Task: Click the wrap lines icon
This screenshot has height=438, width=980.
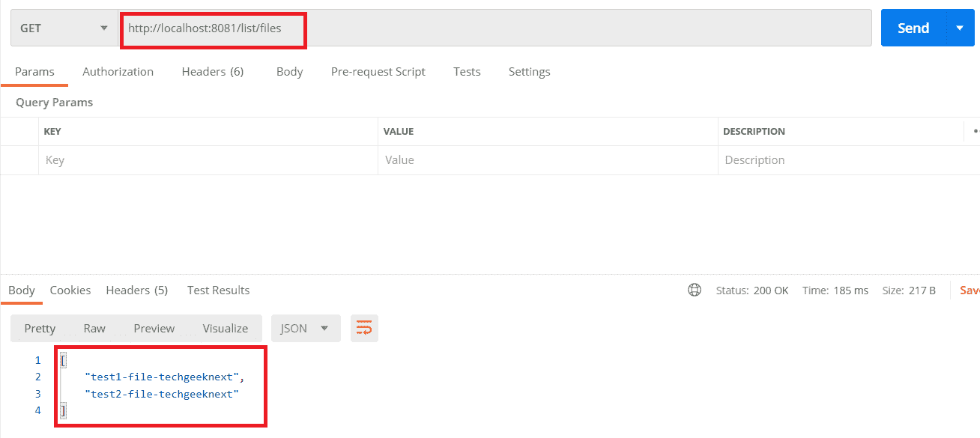Action: [364, 328]
